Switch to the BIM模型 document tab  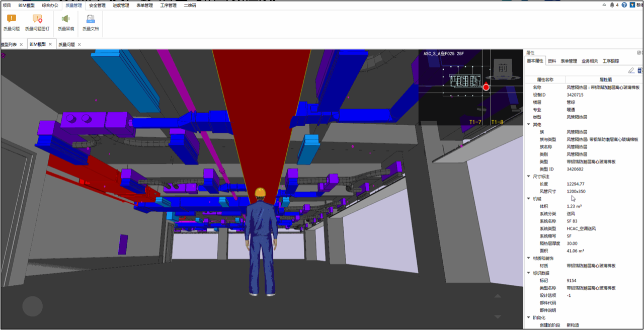tap(38, 44)
